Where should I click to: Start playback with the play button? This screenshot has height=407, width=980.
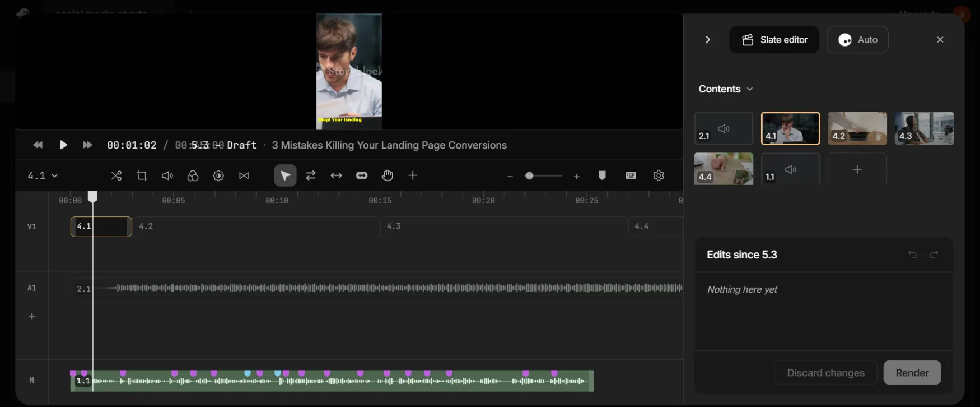pyautogui.click(x=63, y=145)
